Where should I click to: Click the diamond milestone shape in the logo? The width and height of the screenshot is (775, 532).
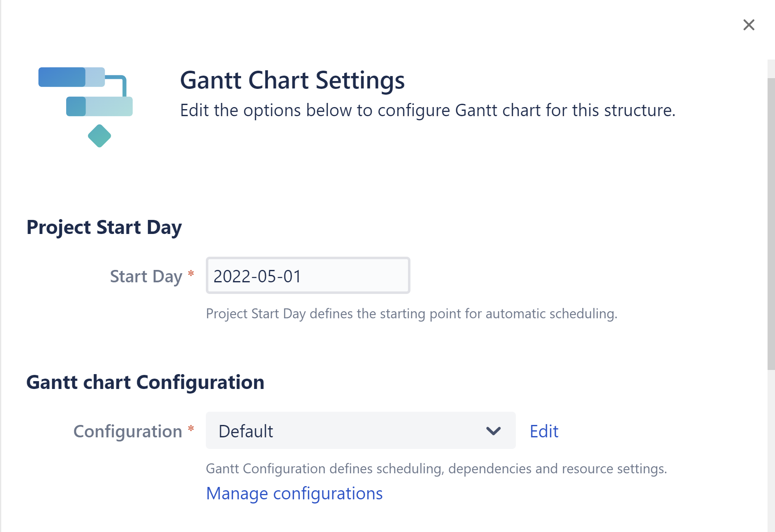coord(99,135)
